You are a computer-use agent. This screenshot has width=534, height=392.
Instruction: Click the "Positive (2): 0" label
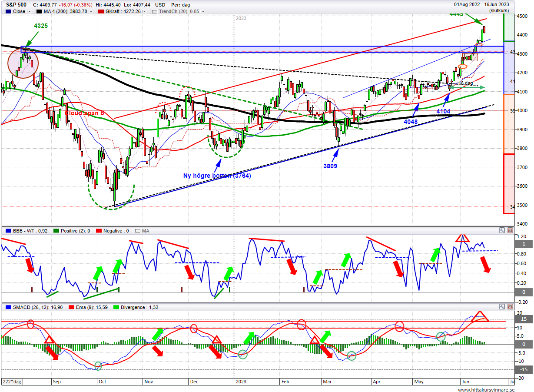click(x=75, y=231)
